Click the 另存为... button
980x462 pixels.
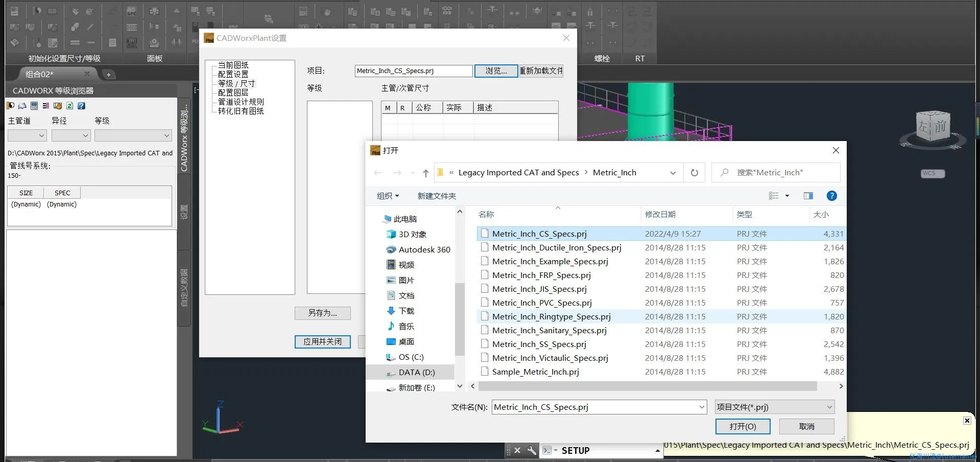click(322, 313)
